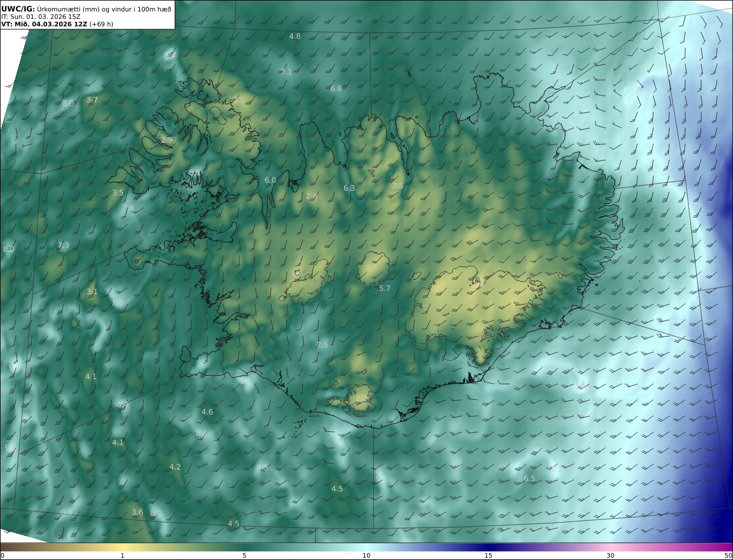The height and width of the screenshot is (560, 733).
Task: Select the "7.1" value on the map
Action: (x=286, y=72)
